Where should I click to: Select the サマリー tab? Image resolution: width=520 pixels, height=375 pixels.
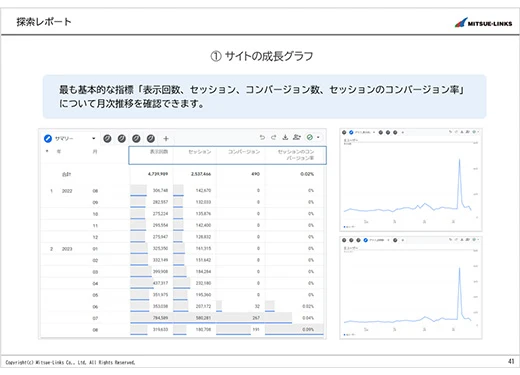point(64,138)
